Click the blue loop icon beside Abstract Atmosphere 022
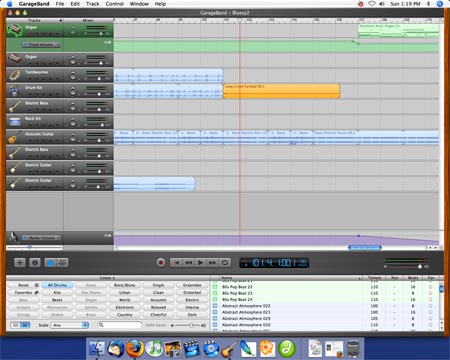 (x=215, y=306)
